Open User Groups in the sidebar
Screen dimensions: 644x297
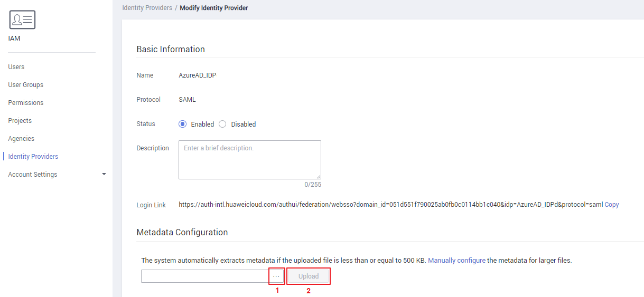(26, 85)
